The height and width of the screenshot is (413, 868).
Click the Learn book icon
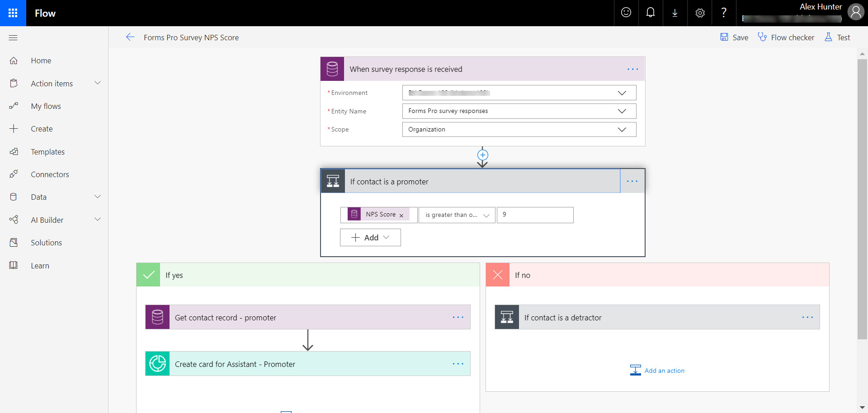(x=14, y=265)
